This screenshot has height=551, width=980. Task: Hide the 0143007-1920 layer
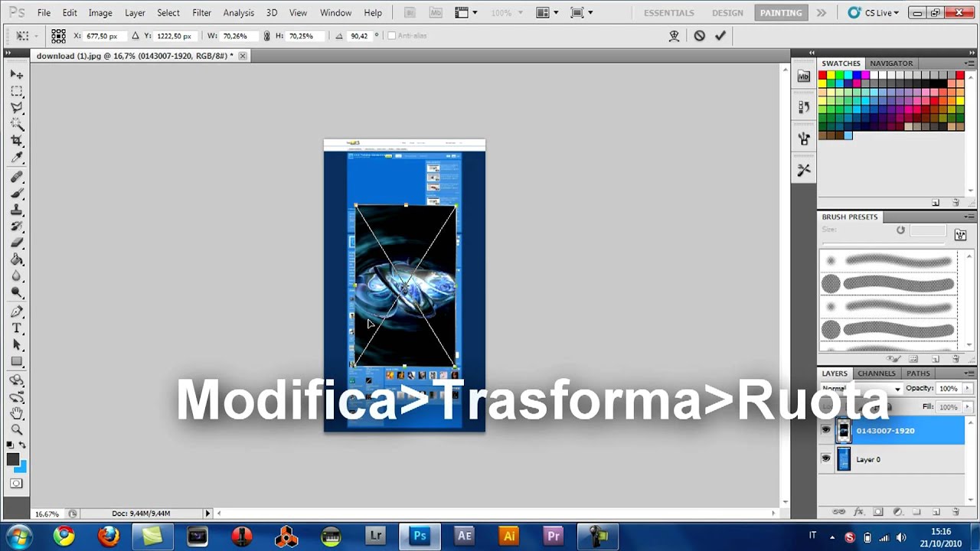click(825, 431)
